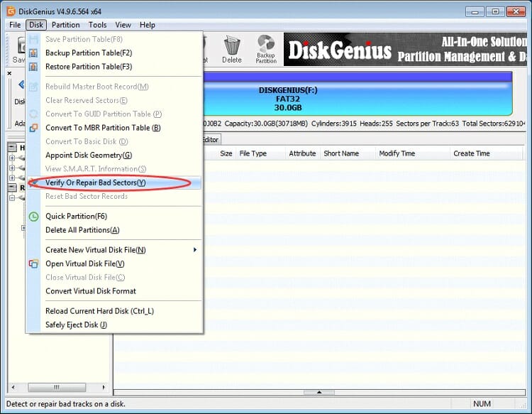
Task: Open the Tools menu
Action: tap(98, 25)
